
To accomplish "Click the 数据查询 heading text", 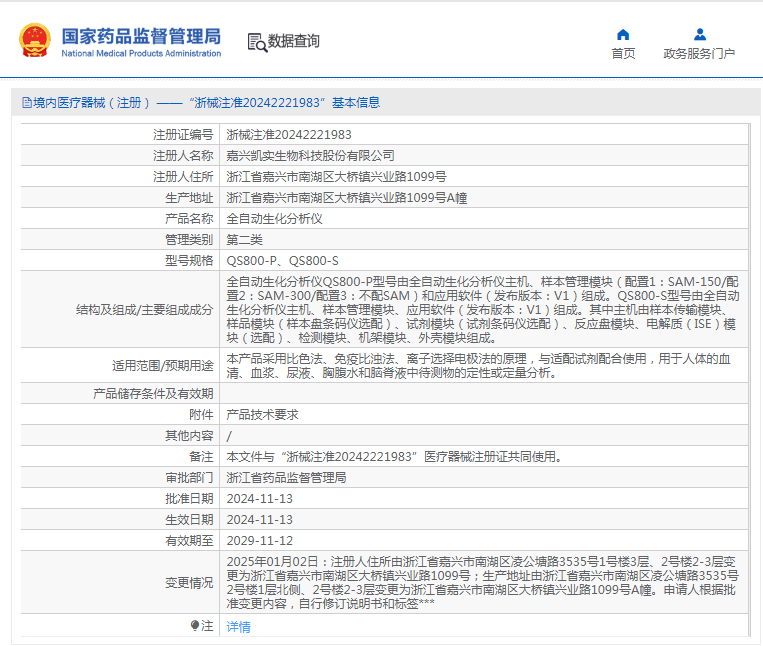I will [293, 41].
